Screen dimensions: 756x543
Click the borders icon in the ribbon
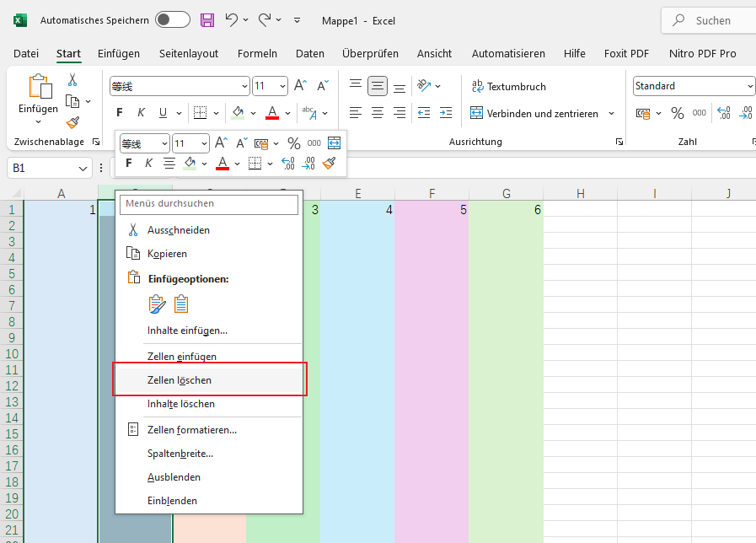click(x=200, y=113)
